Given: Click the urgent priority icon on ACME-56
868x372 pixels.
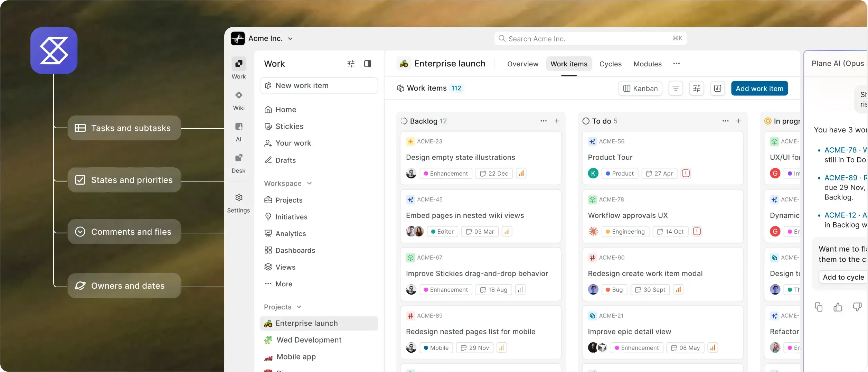Looking at the screenshot, I should tap(686, 174).
